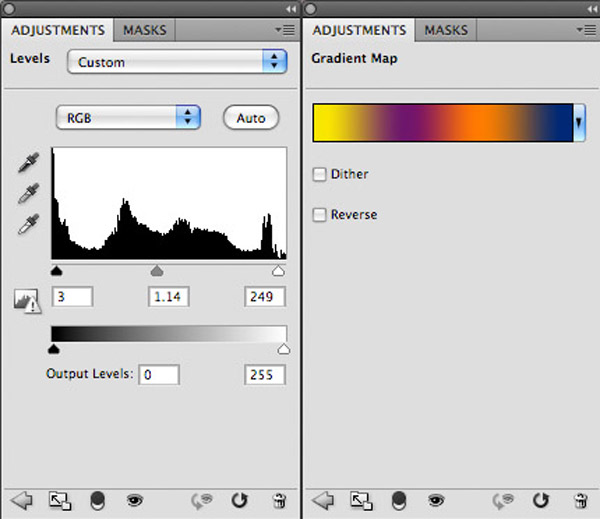Clip Levels adjustment to layer below

point(97,501)
